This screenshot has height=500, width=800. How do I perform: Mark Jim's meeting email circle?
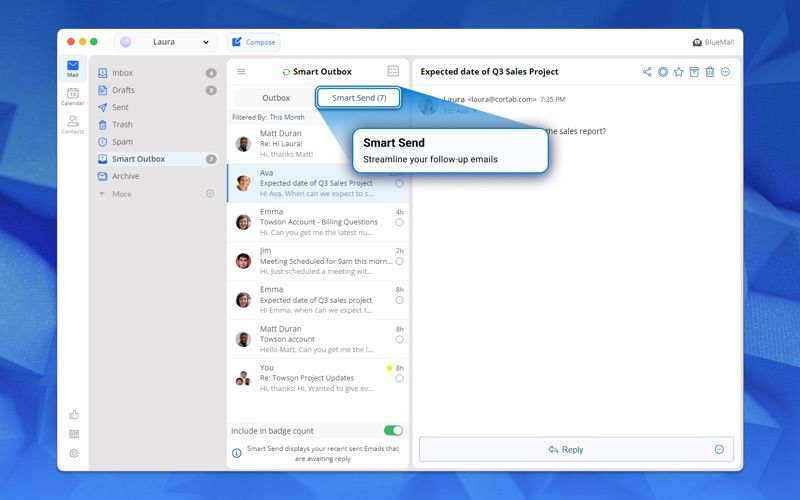[399, 261]
